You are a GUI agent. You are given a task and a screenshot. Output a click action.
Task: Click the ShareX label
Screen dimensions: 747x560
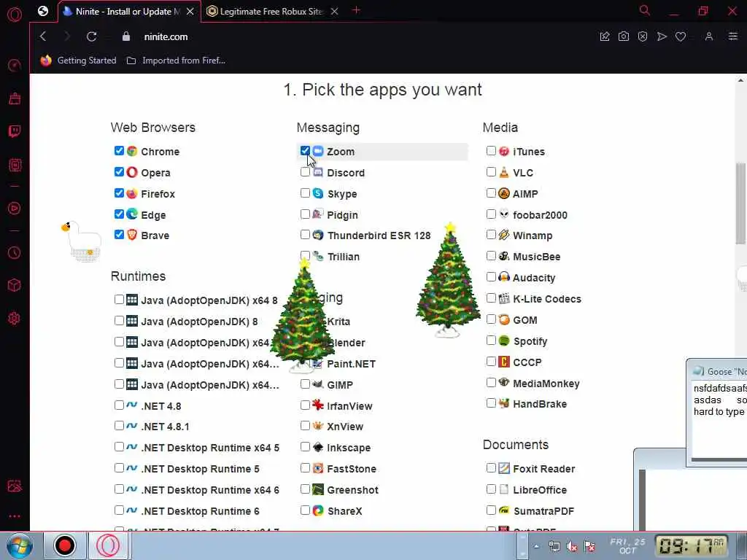[345, 511]
